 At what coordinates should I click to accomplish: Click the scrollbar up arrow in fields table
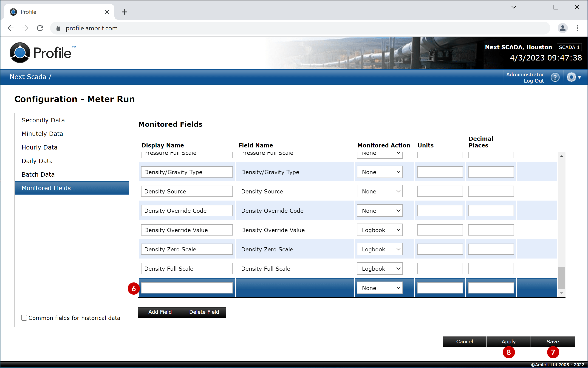coord(561,156)
